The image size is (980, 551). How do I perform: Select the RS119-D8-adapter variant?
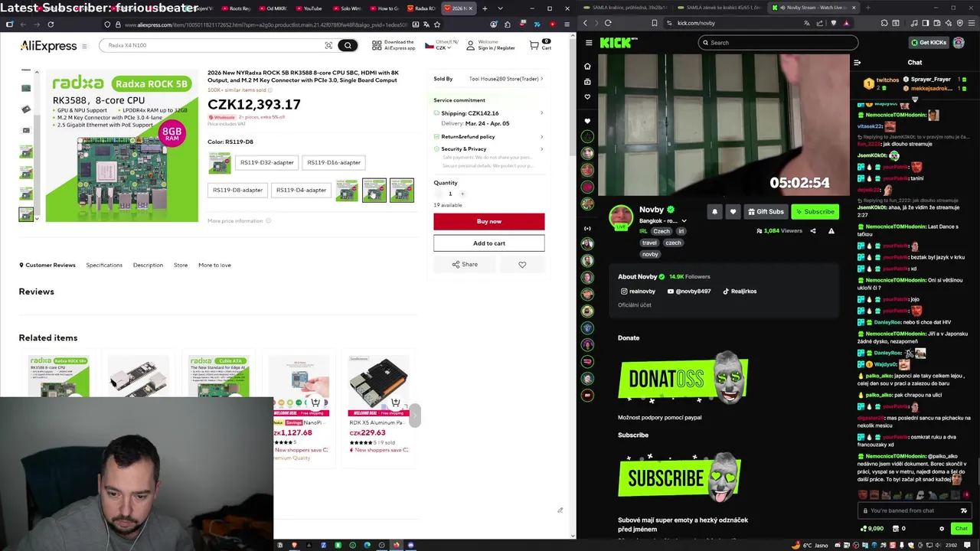[x=237, y=190]
